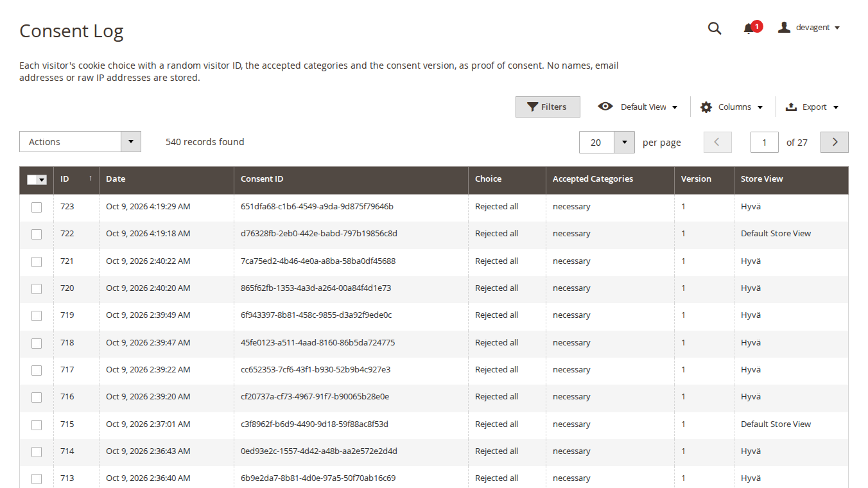Tick the checkbox for row 719
The width and height of the screenshot is (868, 488).
[37, 315]
